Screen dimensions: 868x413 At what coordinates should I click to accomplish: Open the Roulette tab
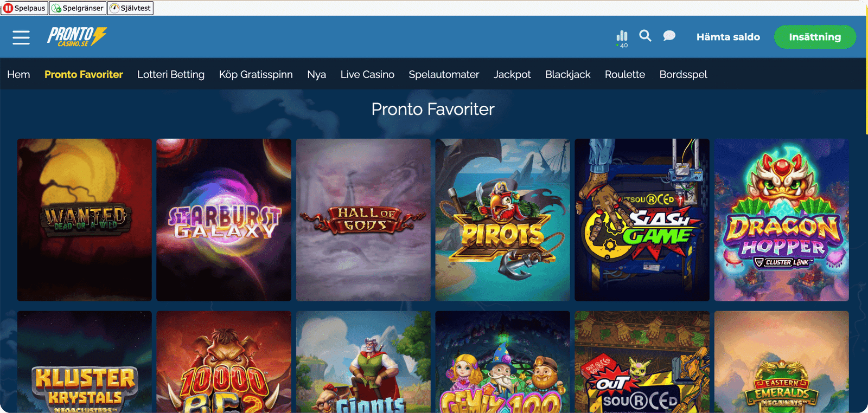tap(625, 74)
